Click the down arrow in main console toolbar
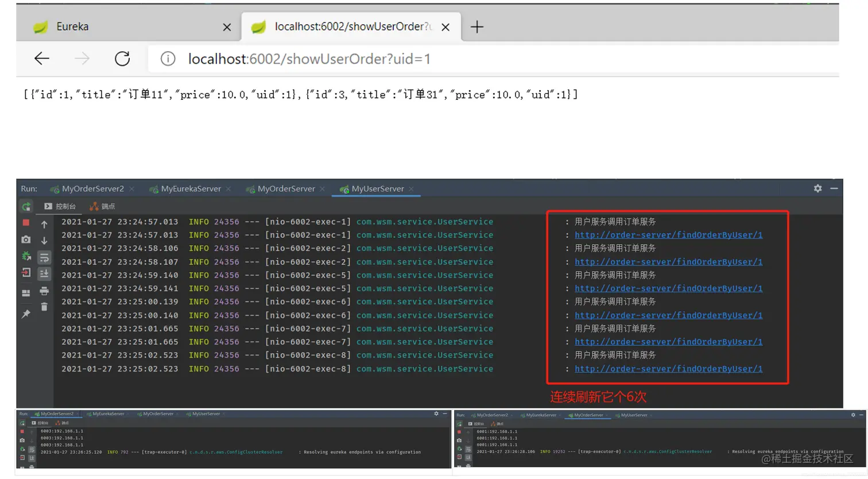 click(x=44, y=240)
